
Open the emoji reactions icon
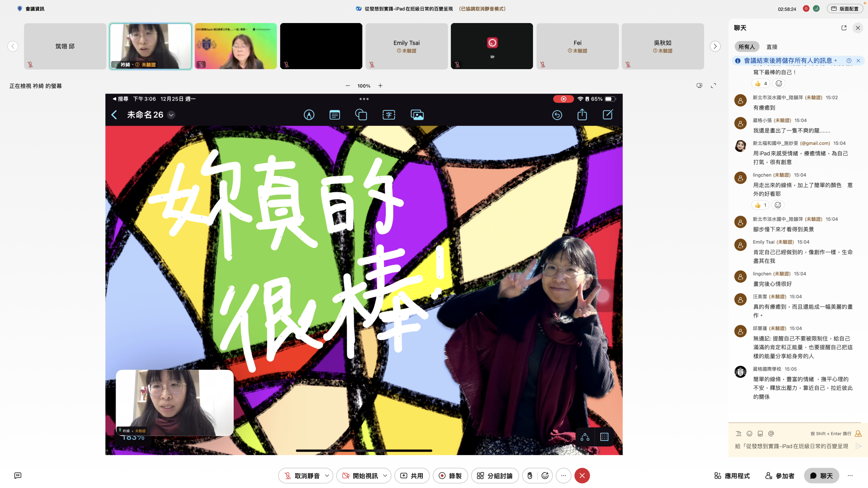click(545, 475)
